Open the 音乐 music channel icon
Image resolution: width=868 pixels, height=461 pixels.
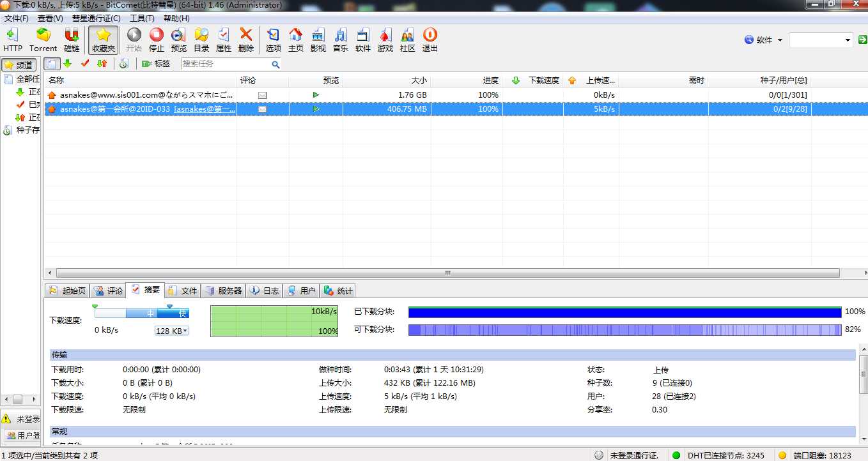tap(340, 40)
